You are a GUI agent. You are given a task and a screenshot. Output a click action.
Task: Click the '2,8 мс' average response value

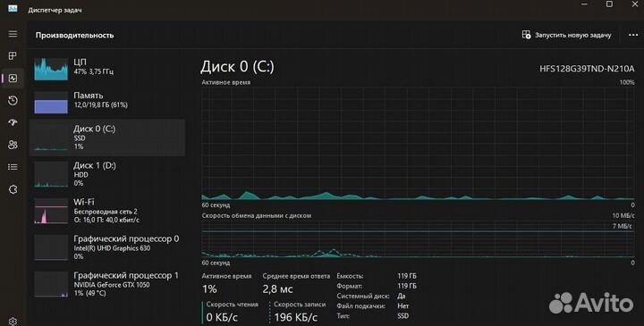pyautogui.click(x=277, y=288)
